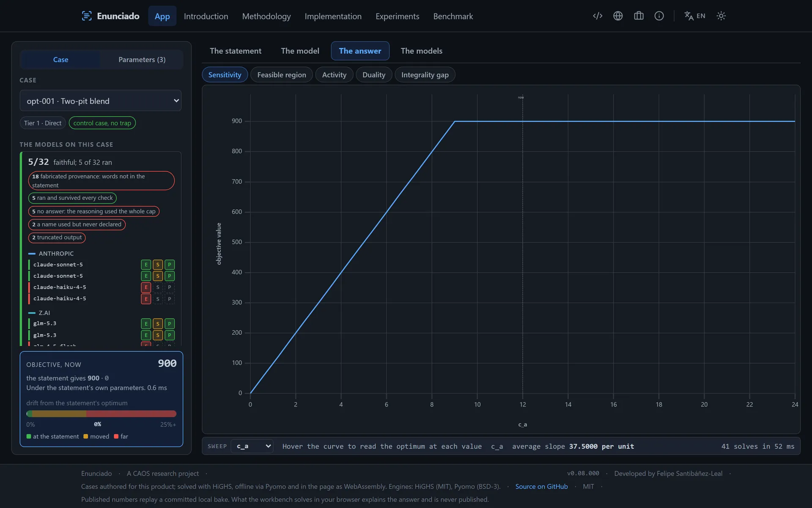Select the Feasible region pill
Viewport: 812px width, 508px height.
click(x=282, y=75)
